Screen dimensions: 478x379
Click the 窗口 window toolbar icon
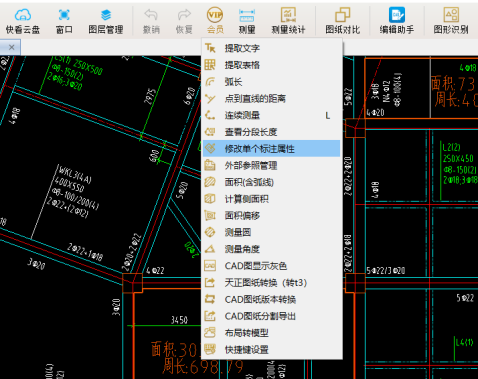tap(64, 15)
